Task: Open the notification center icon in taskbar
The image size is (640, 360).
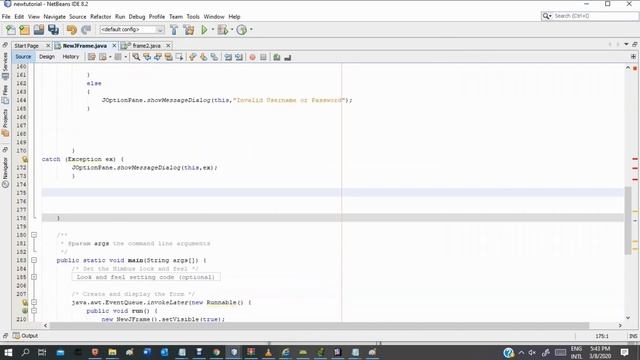Action: click(x=624, y=352)
